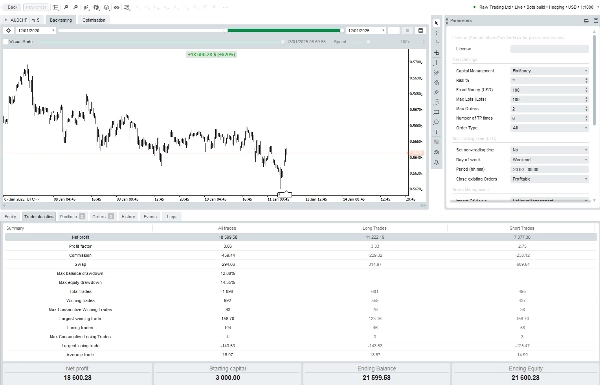Click the Parameters panel vertical scrollbar
The width and height of the screenshot is (600, 385).
(594, 80)
